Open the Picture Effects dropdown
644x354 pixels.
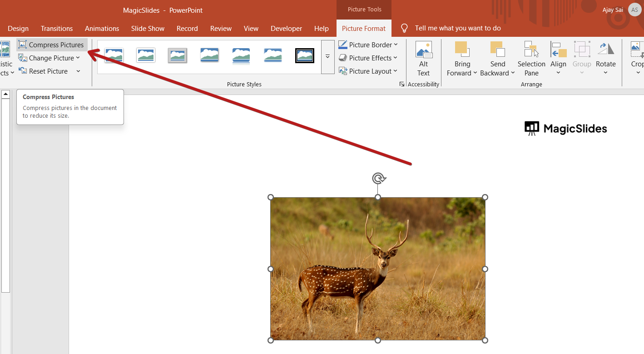[x=368, y=58]
